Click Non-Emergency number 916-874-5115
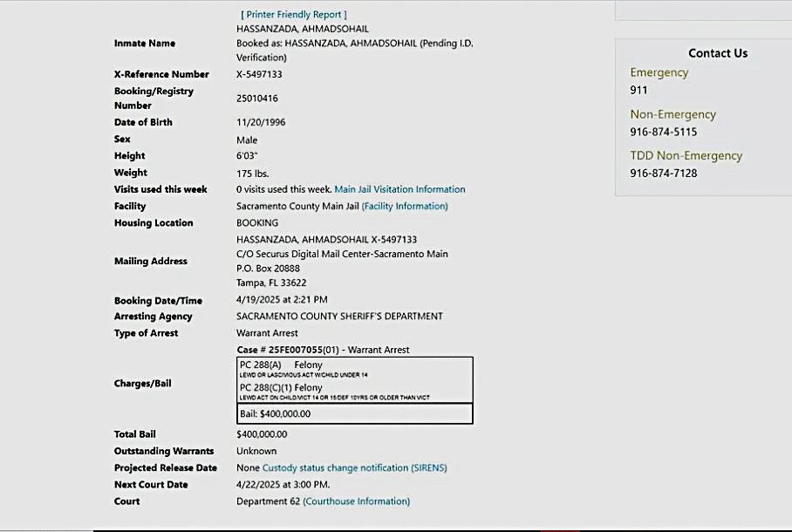This screenshot has height=532, width=792. [663, 133]
